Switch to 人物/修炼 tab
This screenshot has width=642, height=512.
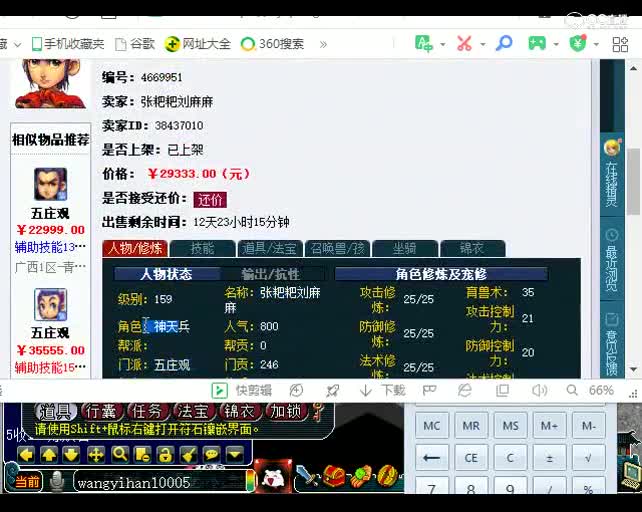[x=135, y=249]
